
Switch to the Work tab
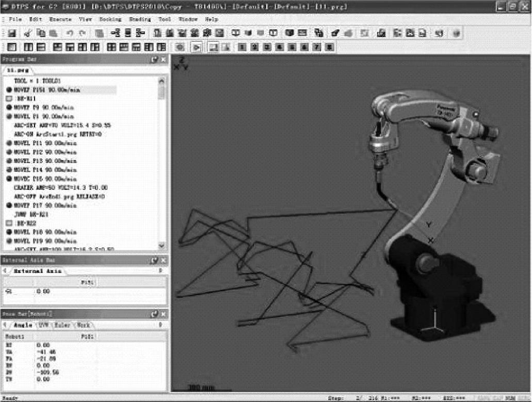(x=83, y=325)
